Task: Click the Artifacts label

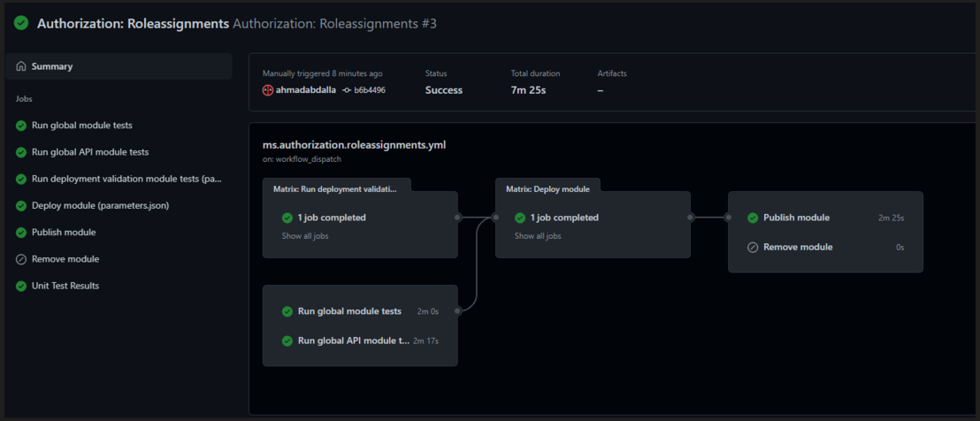Action: point(612,73)
